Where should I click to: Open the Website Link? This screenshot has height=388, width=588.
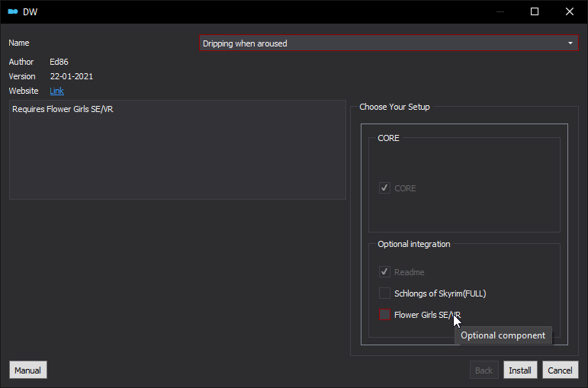point(56,91)
